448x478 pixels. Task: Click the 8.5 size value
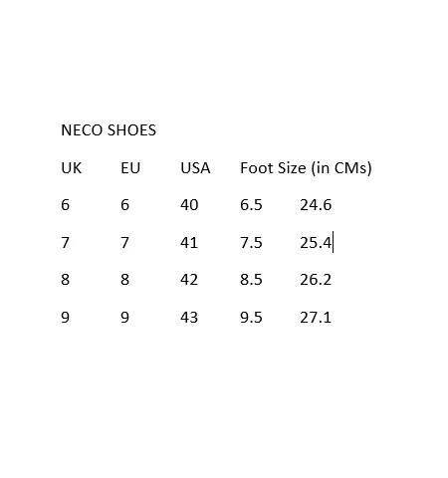point(251,280)
